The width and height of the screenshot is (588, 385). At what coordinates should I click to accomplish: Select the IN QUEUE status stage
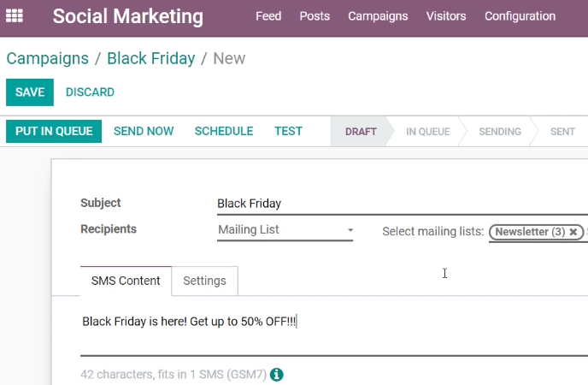point(427,132)
